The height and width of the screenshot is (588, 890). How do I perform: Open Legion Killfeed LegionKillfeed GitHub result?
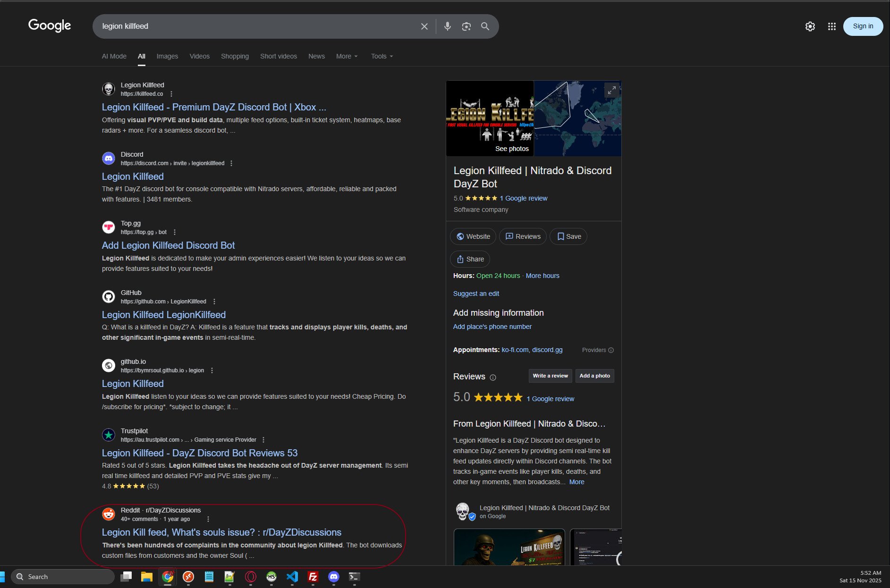(164, 315)
